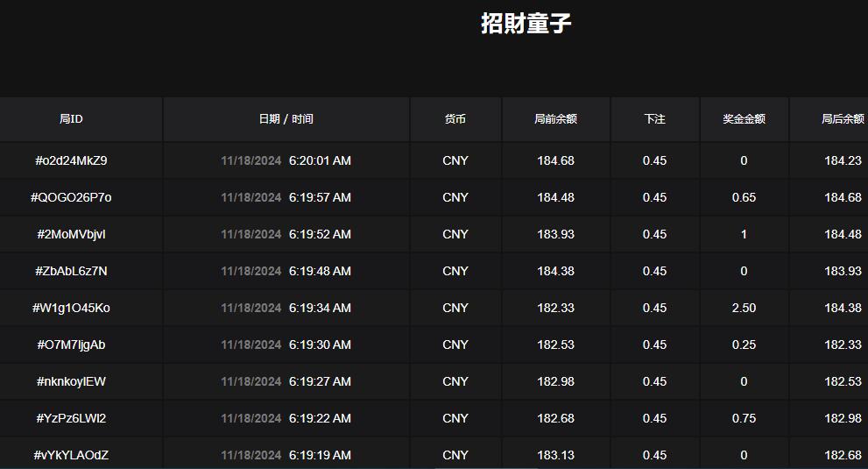This screenshot has width=868, height=469.
Task: Click the 下注 column header
Action: [654, 119]
